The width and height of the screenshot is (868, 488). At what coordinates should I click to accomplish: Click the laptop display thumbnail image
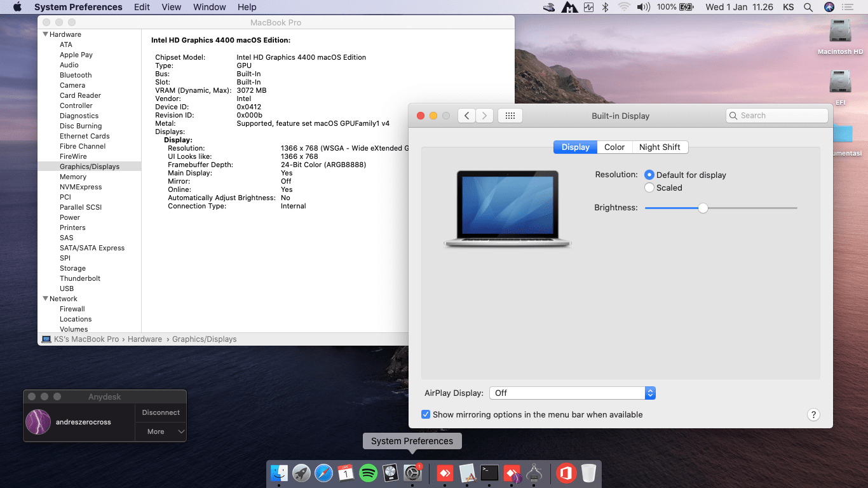point(507,209)
